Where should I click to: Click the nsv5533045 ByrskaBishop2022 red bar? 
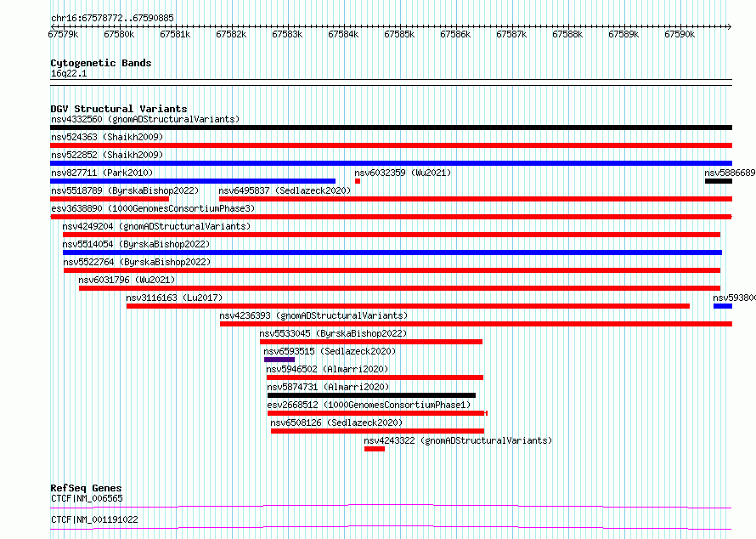pyautogui.click(x=371, y=342)
